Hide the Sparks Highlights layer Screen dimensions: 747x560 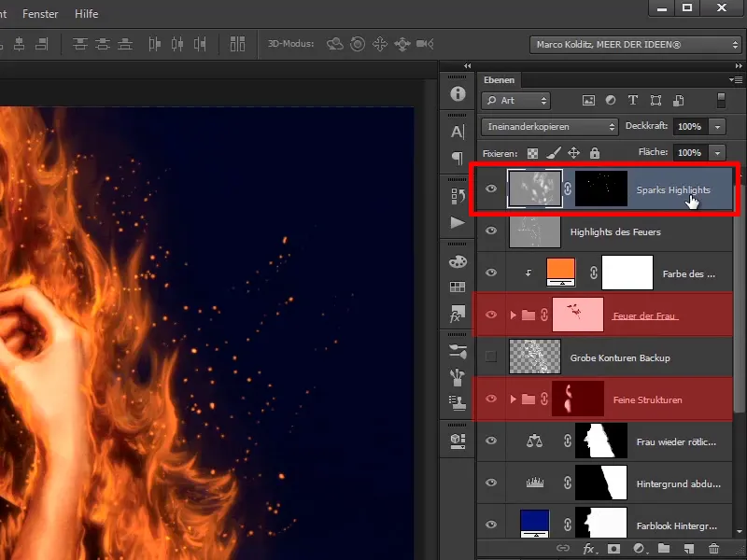point(491,189)
